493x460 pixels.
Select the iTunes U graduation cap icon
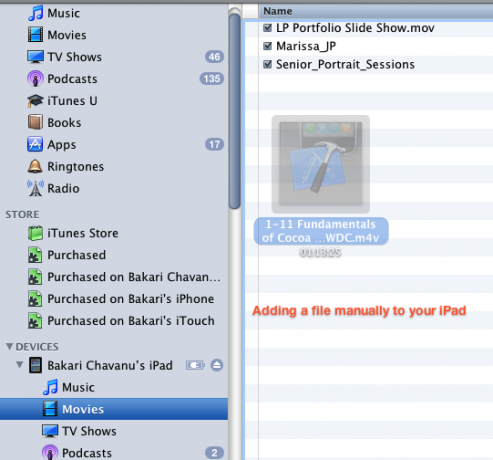pos(35,101)
